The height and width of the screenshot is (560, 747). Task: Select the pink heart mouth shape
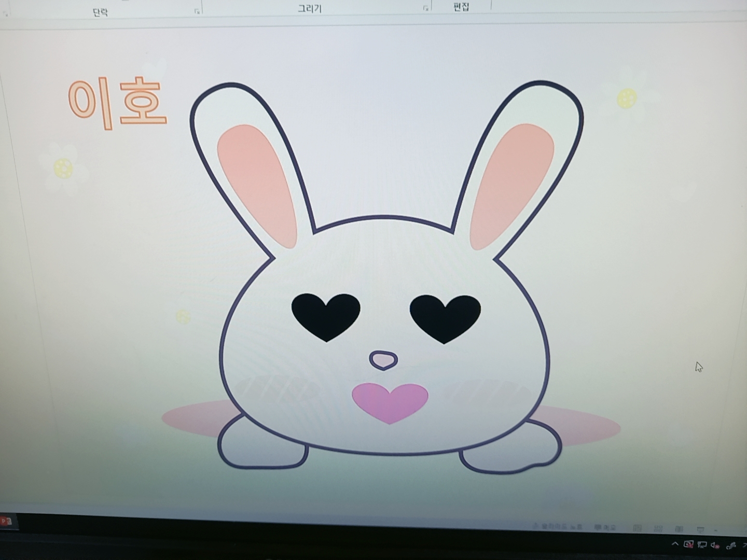click(390, 403)
